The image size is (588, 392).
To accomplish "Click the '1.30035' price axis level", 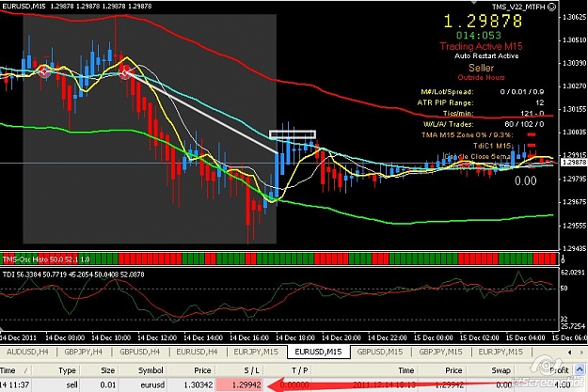I will click(x=575, y=133).
